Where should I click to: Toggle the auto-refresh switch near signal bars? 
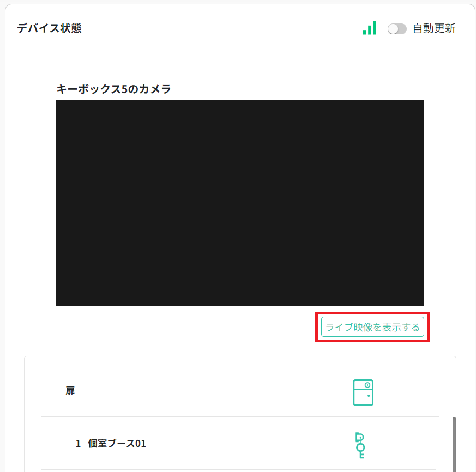(397, 28)
